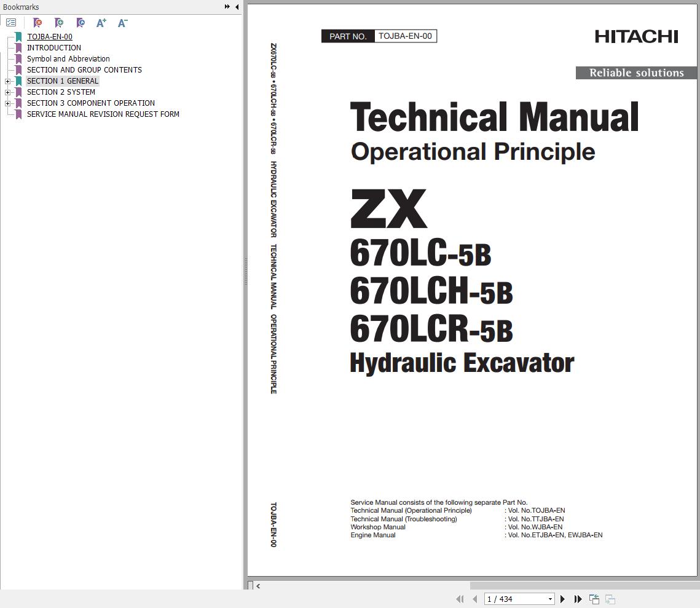Increase bookmark text size with A+

click(101, 22)
